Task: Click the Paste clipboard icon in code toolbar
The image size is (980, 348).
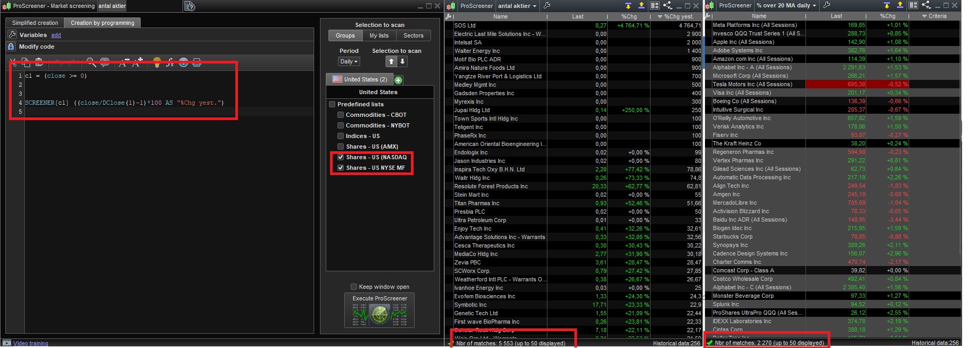Action: 39,62
